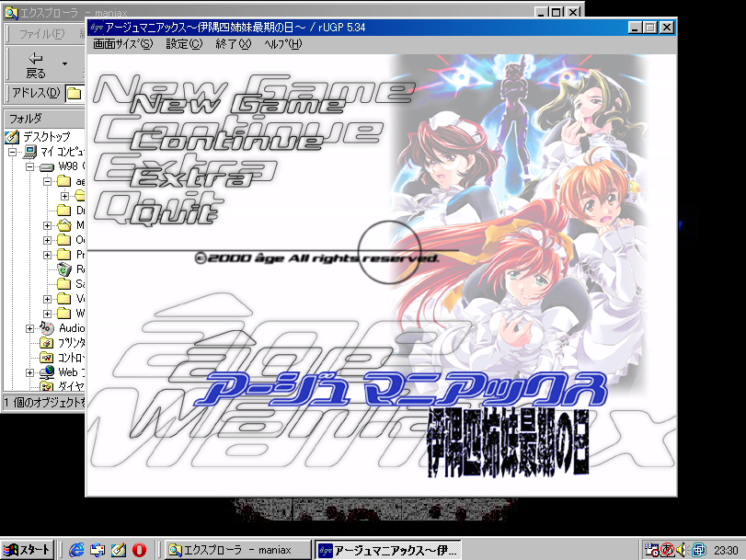The height and width of the screenshot is (560, 746).
Task: Open the 設定(C) menu
Action: point(184,44)
